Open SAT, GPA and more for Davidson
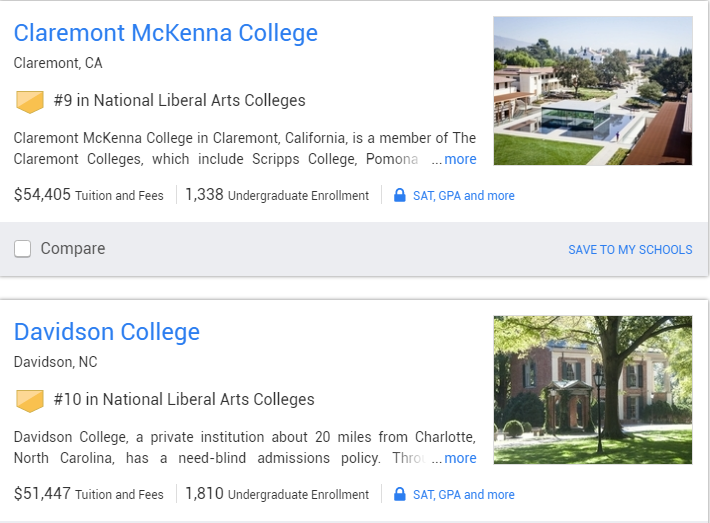 (463, 495)
